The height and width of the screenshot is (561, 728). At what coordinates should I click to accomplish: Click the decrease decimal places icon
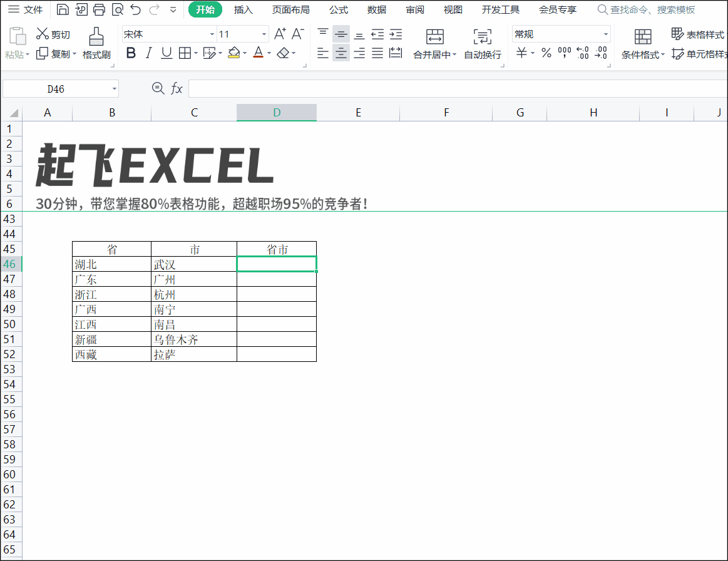tap(601, 53)
